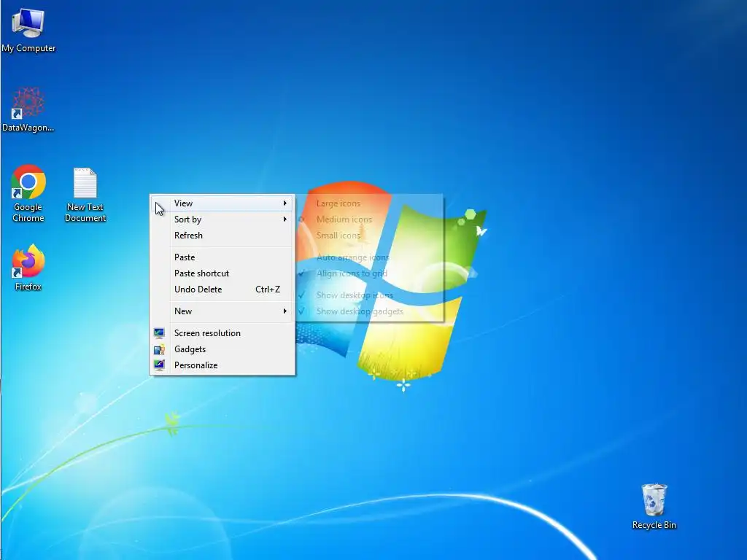
Task: Toggle Show desktop gadgets
Action: (x=369, y=311)
